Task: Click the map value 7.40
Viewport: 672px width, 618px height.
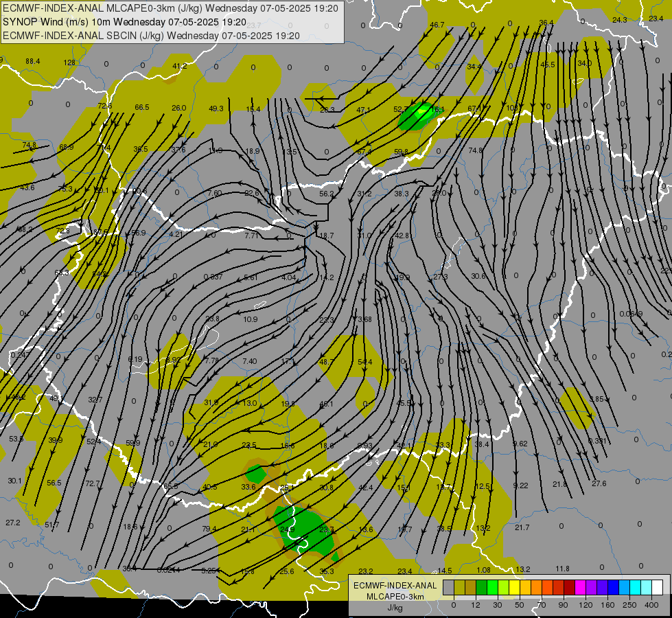Action: [249, 361]
